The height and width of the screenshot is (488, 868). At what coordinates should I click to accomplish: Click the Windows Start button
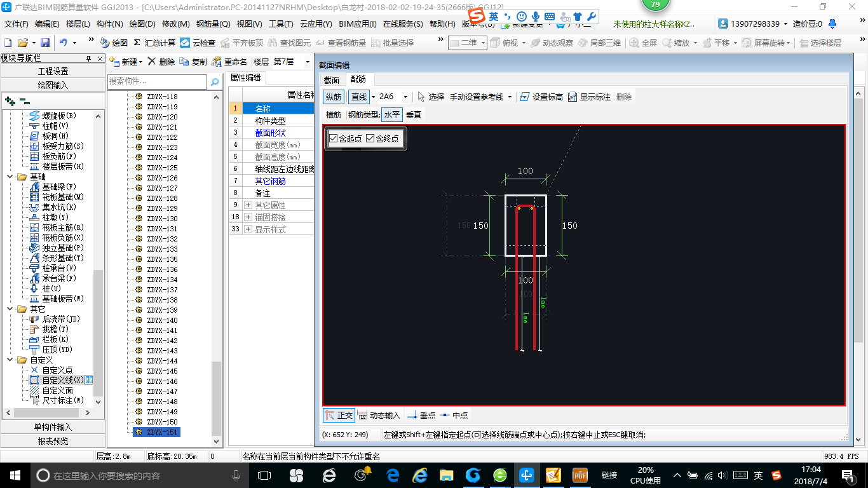(x=14, y=475)
